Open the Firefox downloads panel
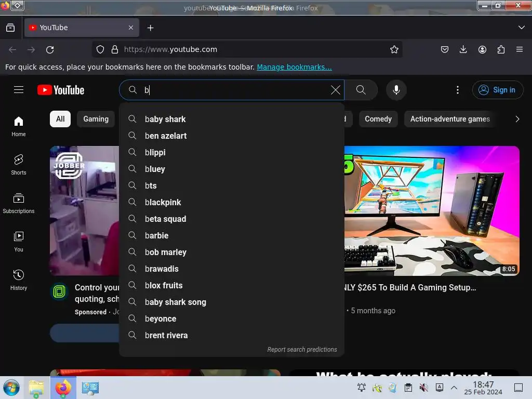Image resolution: width=532 pixels, height=399 pixels. [x=463, y=49]
